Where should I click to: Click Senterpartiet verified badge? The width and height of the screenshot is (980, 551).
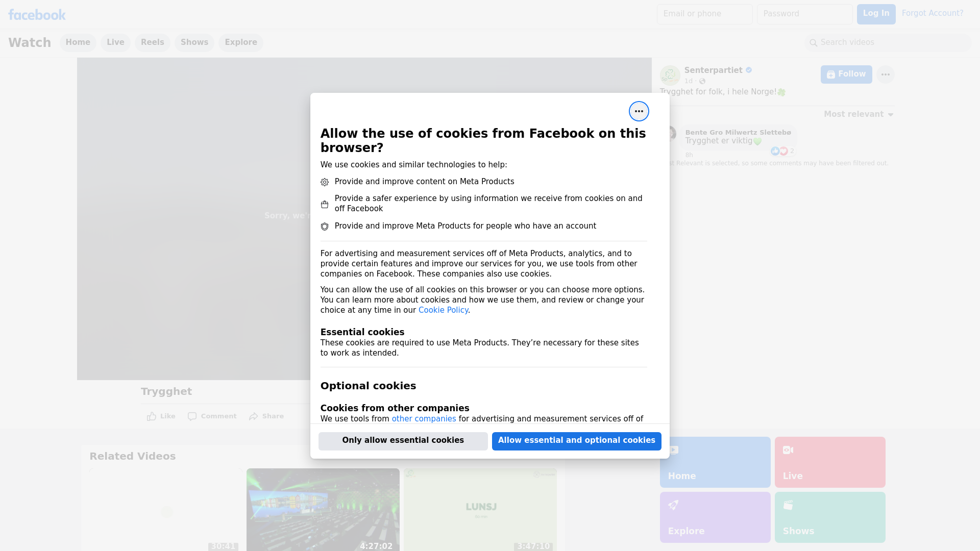pyautogui.click(x=748, y=70)
